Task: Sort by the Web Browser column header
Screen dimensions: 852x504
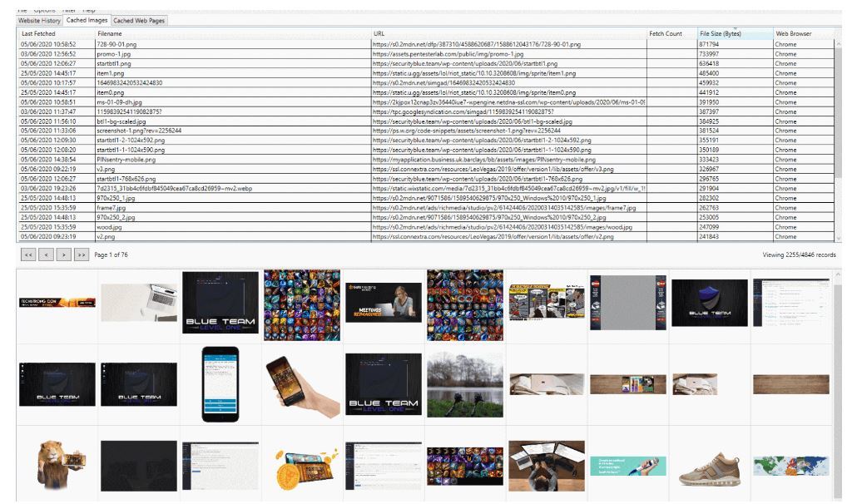Action: [x=803, y=33]
